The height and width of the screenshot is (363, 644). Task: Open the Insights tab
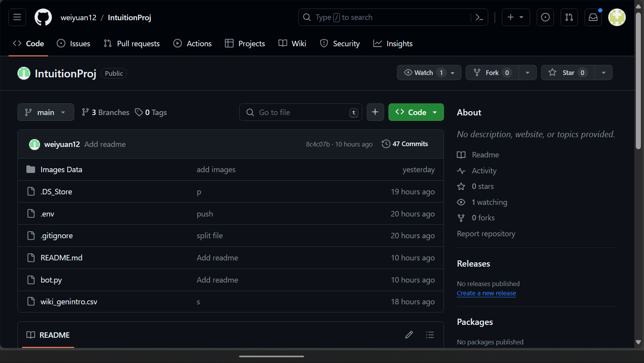click(393, 44)
